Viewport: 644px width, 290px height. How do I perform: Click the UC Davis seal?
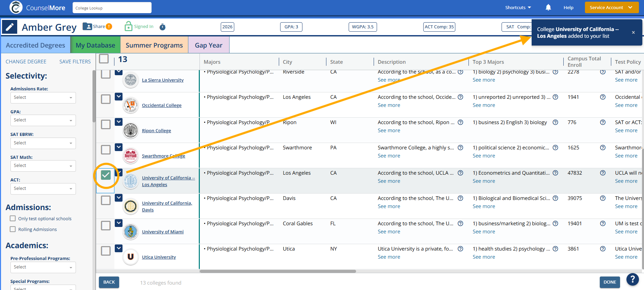pos(131,206)
